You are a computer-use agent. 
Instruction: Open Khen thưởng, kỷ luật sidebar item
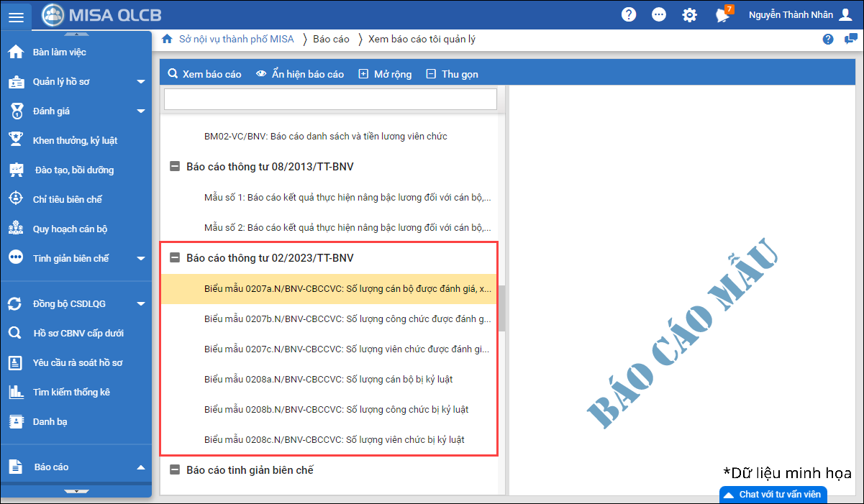[x=74, y=141]
